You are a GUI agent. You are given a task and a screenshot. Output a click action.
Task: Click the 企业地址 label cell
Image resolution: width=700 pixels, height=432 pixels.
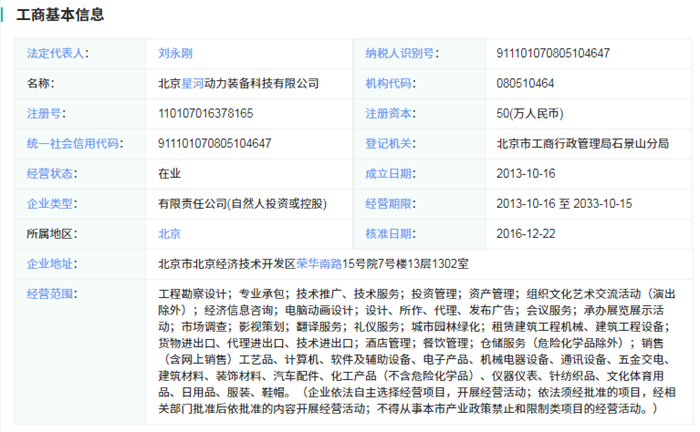[x=51, y=264]
